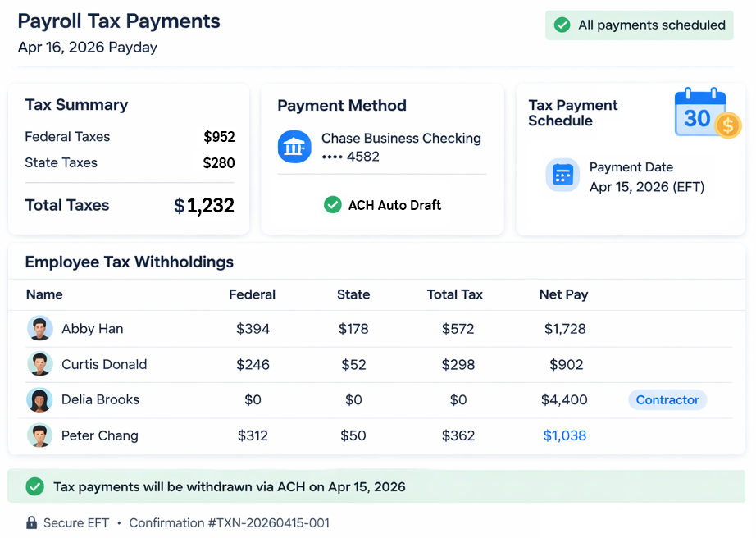Screen dimensions: 756x538
Task: Click the lock icon next to Secure EFT
Action: point(30,522)
